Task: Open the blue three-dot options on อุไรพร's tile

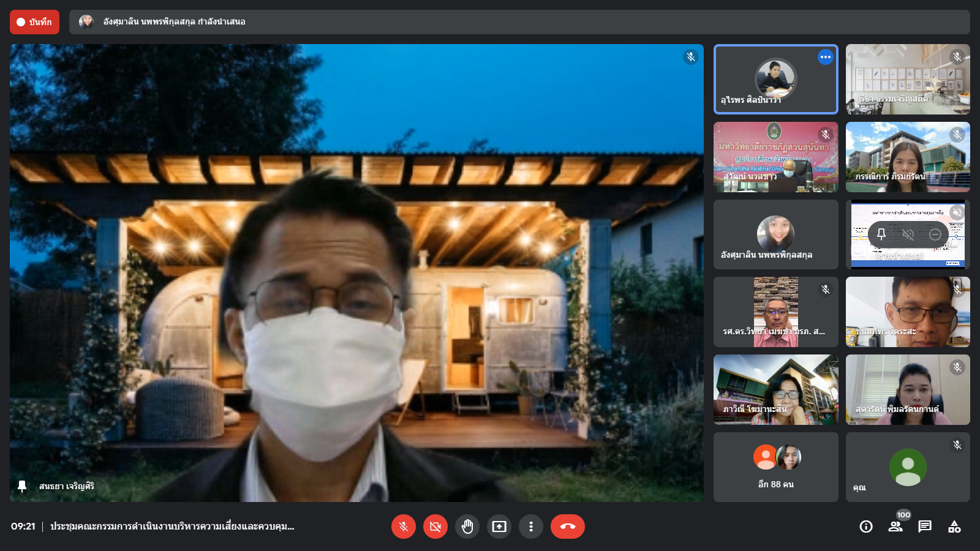Action: 826,57
